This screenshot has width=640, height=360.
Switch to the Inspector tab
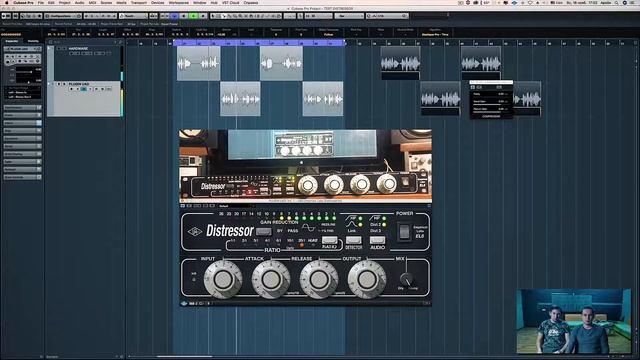pyautogui.click(x=12, y=41)
